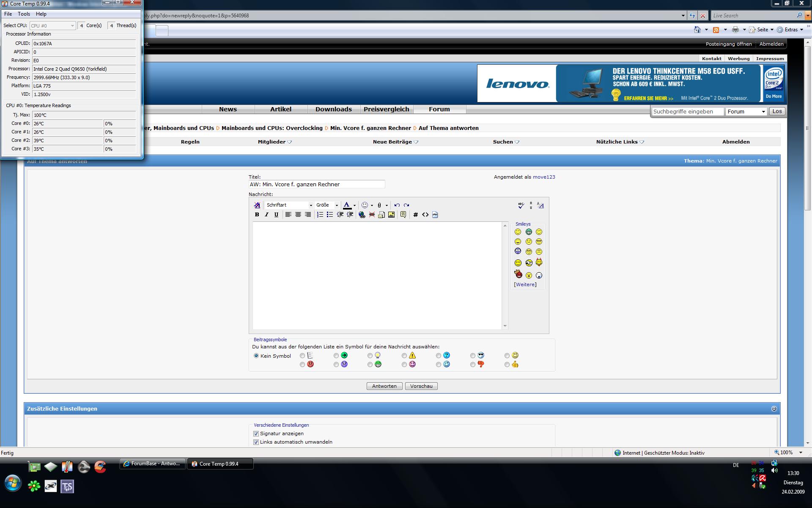Center align the message text
This screenshot has width=812, height=508.
point(298,215)
